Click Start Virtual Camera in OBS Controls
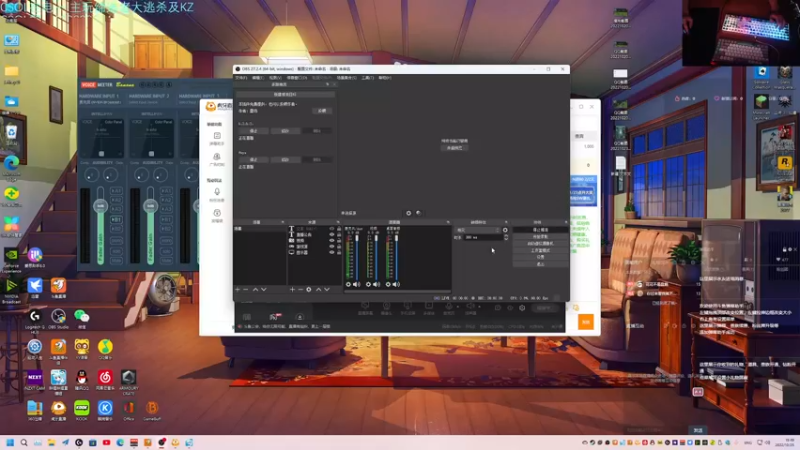 point(540,243)
